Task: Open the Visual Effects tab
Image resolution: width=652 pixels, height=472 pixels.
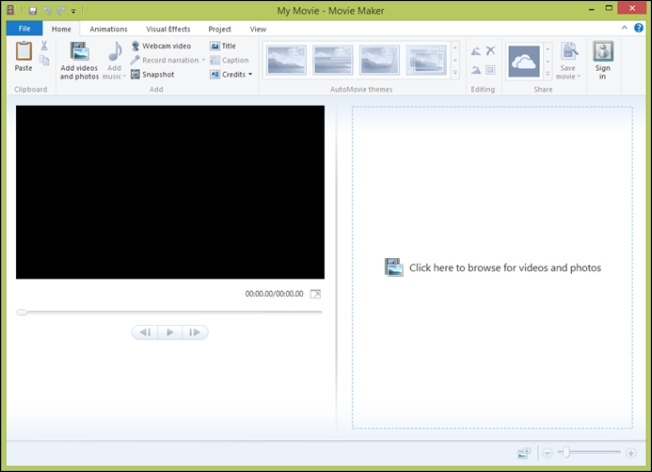Action: (x=168, y=29)
